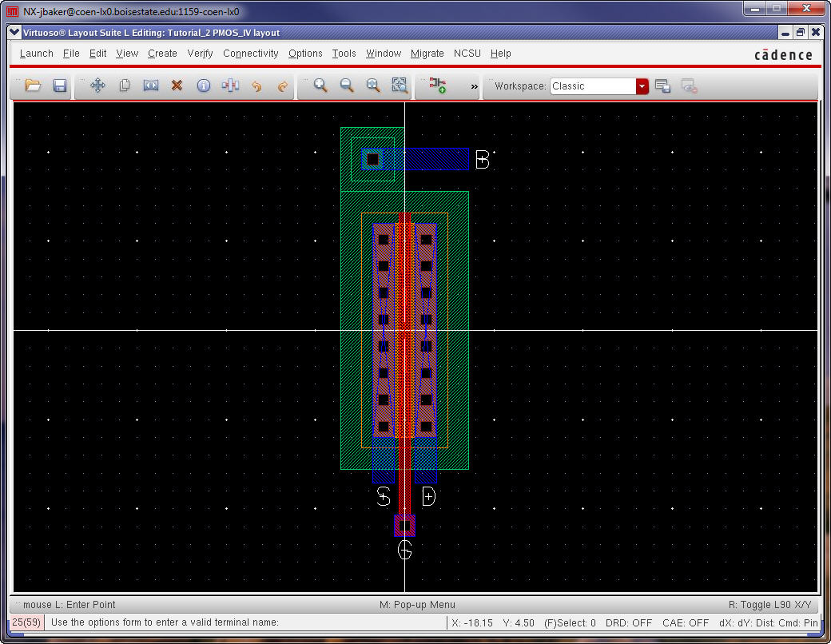Click the Open folder toolbar icon
This screenshot has width=831, height=644.
pyautogui.click(x=33, y=85)
